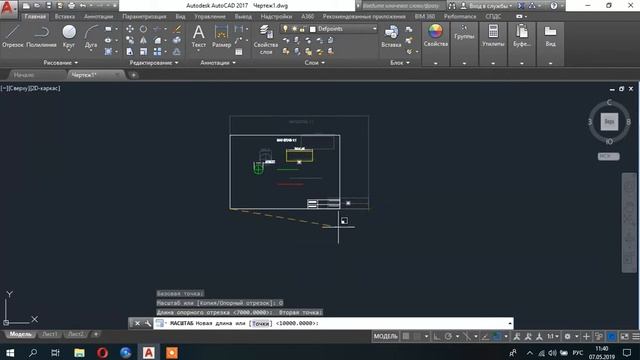Click the Вставка block insert icon
The width and height of the screenshot is (640, 360).
(x=391, y=37)
